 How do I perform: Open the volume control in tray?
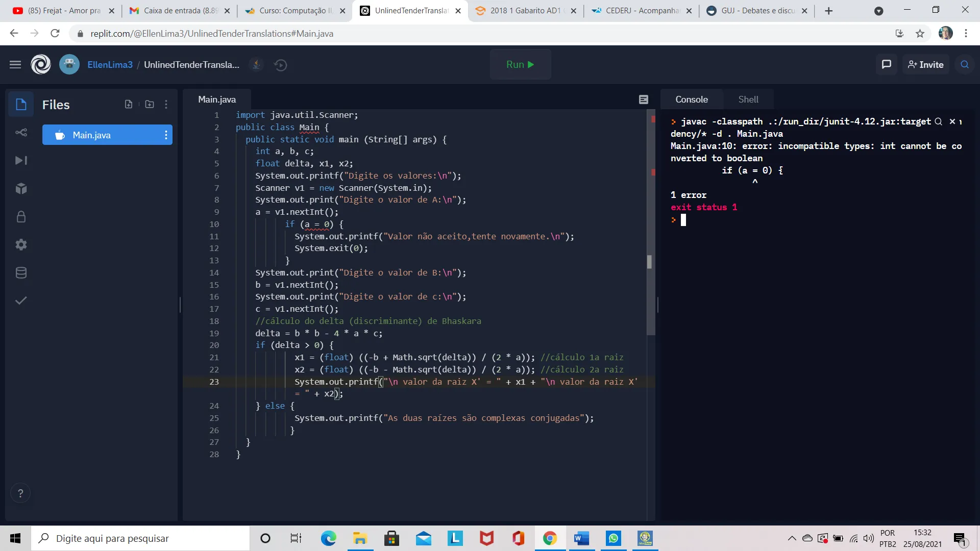tap(868, 538)
